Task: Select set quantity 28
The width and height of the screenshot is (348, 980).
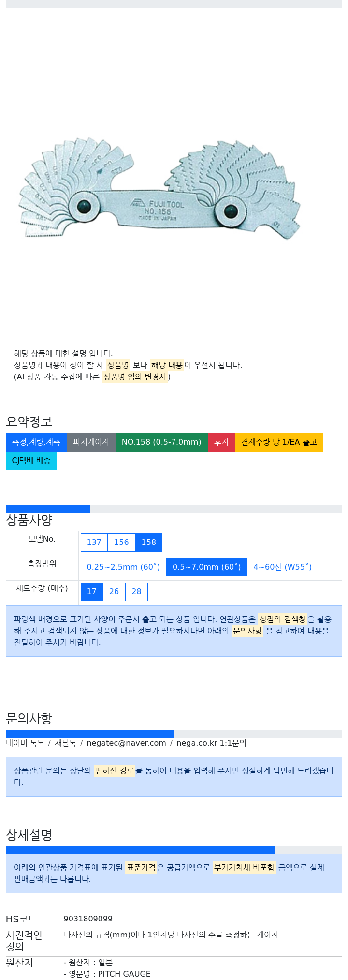Action: pos(136,592)
